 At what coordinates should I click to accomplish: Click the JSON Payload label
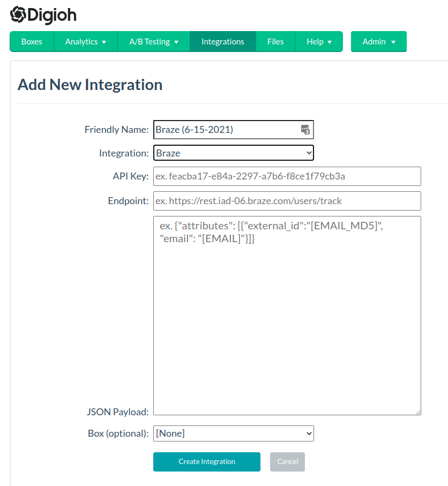117,412
